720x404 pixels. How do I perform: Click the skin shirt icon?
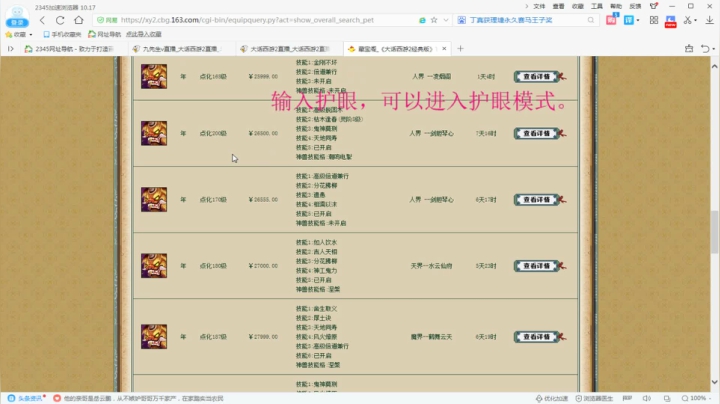[654, 6]
